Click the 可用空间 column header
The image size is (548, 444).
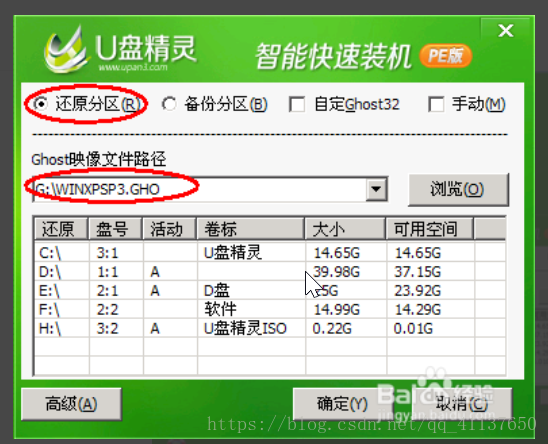click(x=430, y=229)
